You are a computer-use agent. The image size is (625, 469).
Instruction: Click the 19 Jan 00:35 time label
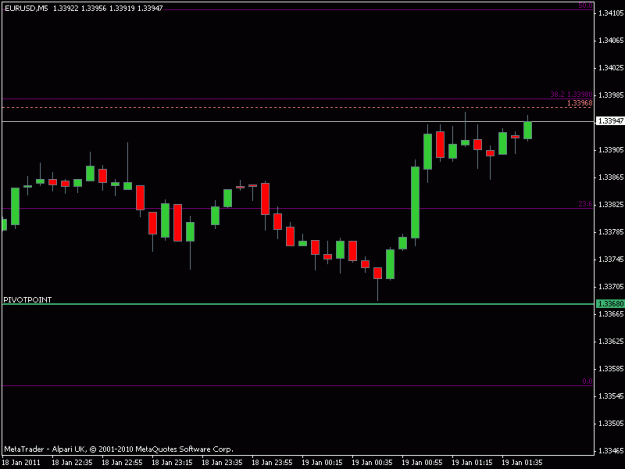[372, 463]
